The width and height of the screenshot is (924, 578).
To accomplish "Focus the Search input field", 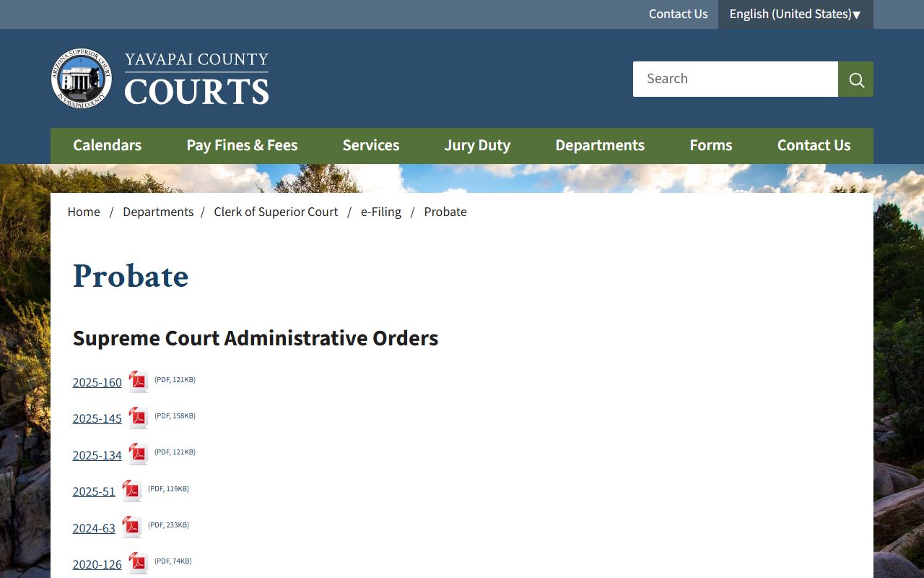I will click(736, 79).
